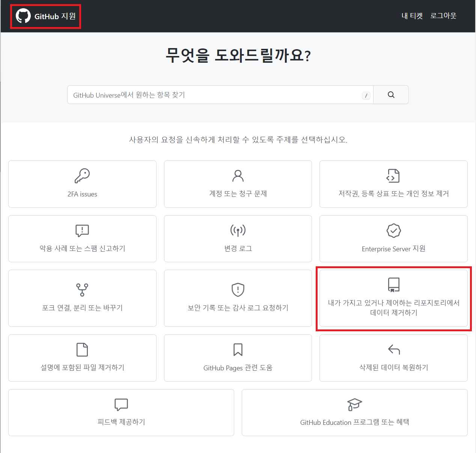Select 악용 사례 또는 스팸 신고하기
476x453 pixels.
coord(82,239)
